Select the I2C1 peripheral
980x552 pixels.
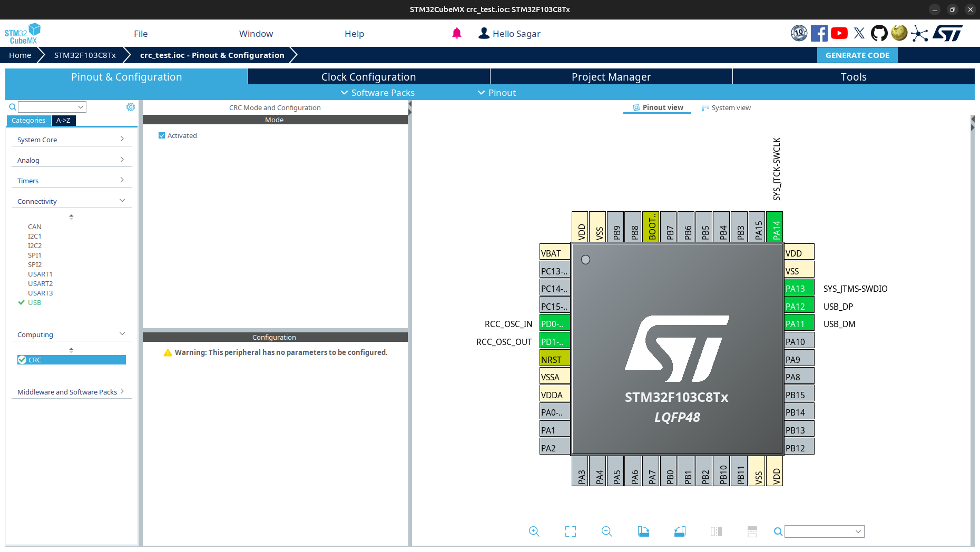35,236
